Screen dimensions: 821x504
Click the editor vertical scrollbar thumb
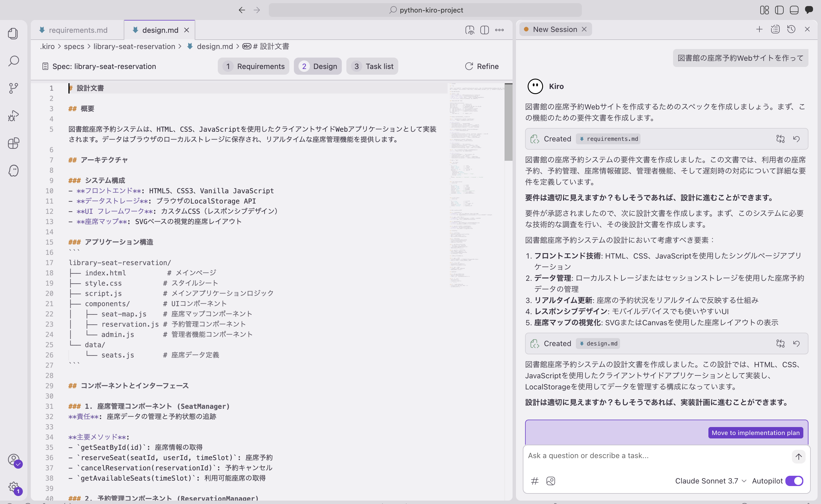[x=508, y=122]
